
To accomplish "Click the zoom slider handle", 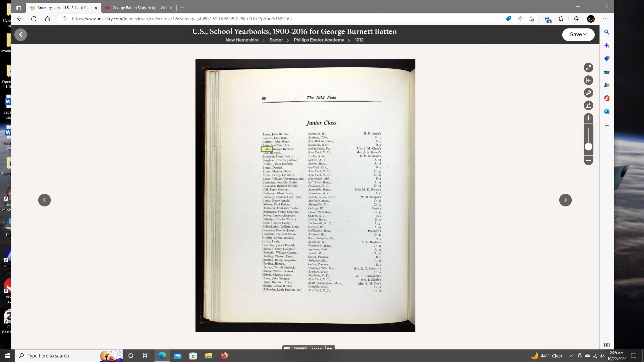I will click(x=588, y=147).
